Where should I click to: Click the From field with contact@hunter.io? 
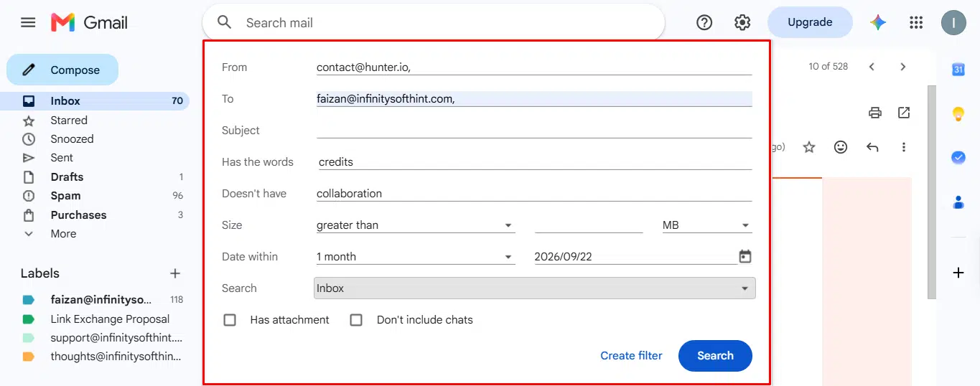click(x=534, y=67)
